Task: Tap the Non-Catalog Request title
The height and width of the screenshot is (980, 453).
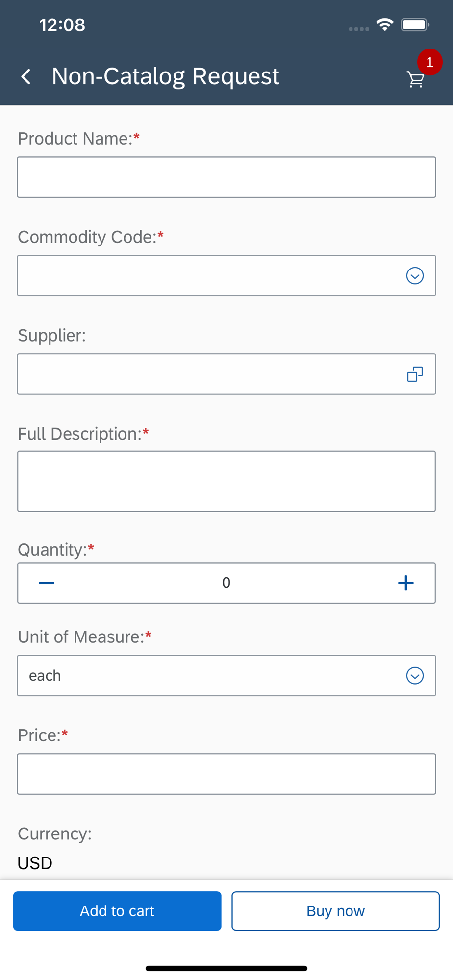Action: click(165, 76)
